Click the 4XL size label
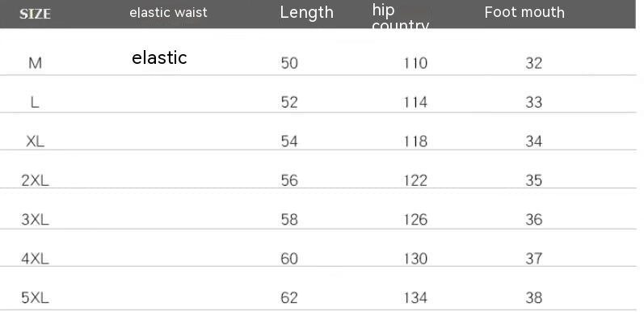The image size is (644, 312). [35, 259]
